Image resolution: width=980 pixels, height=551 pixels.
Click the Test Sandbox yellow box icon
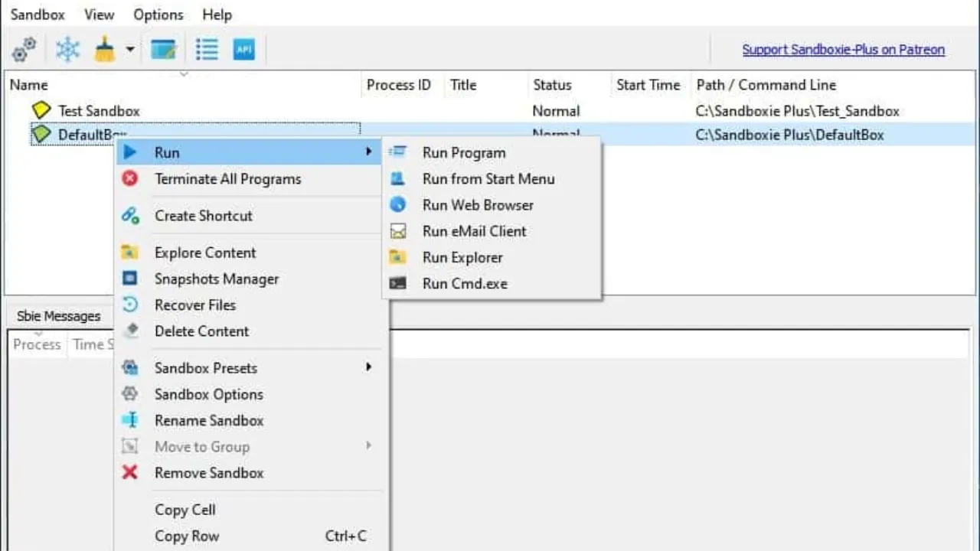(41, 110)
